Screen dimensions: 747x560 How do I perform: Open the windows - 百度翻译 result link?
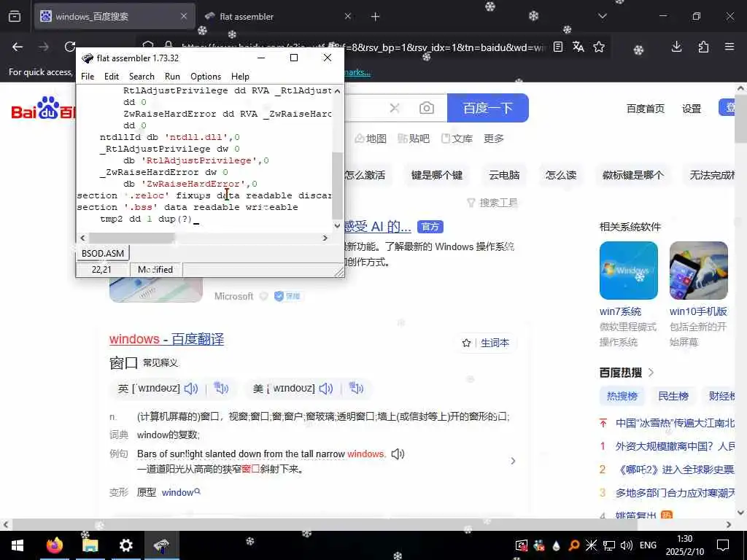tap(167, 339)
